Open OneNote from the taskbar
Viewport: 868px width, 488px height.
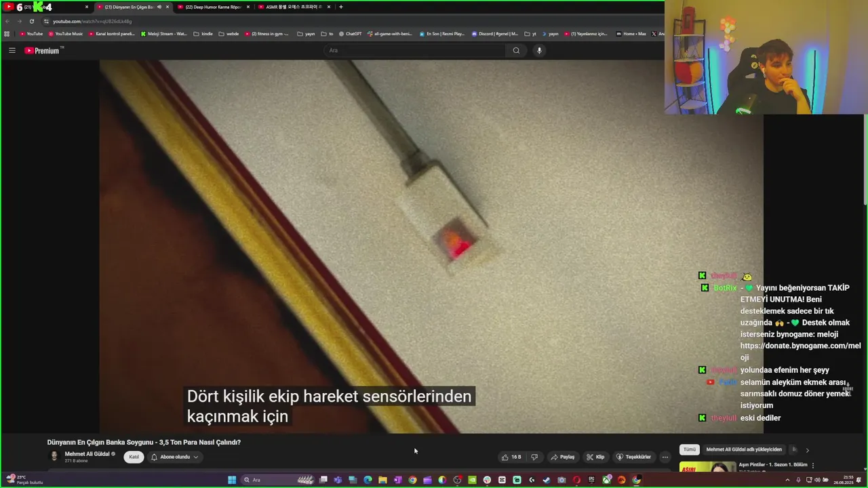[x=397, y=480]
